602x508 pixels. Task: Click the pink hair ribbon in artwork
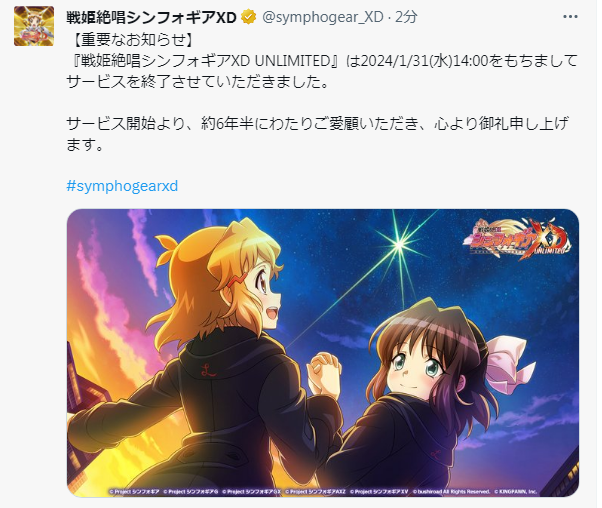point(507,363)
